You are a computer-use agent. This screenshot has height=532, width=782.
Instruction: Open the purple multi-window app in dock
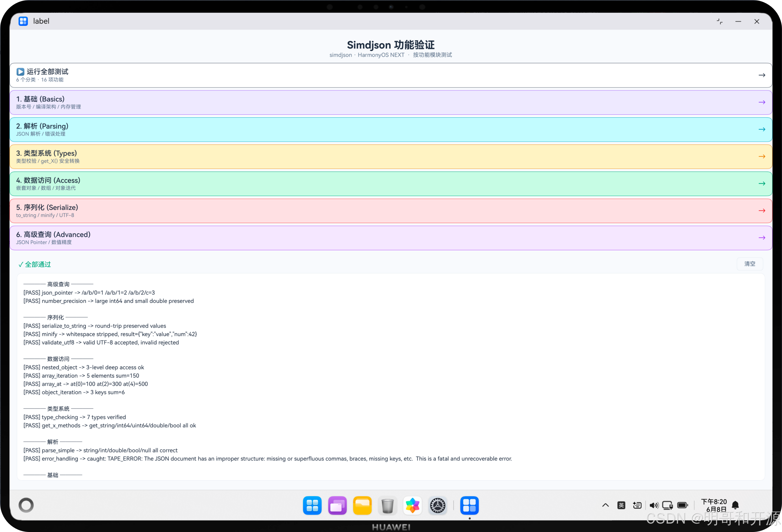point(337,505)
